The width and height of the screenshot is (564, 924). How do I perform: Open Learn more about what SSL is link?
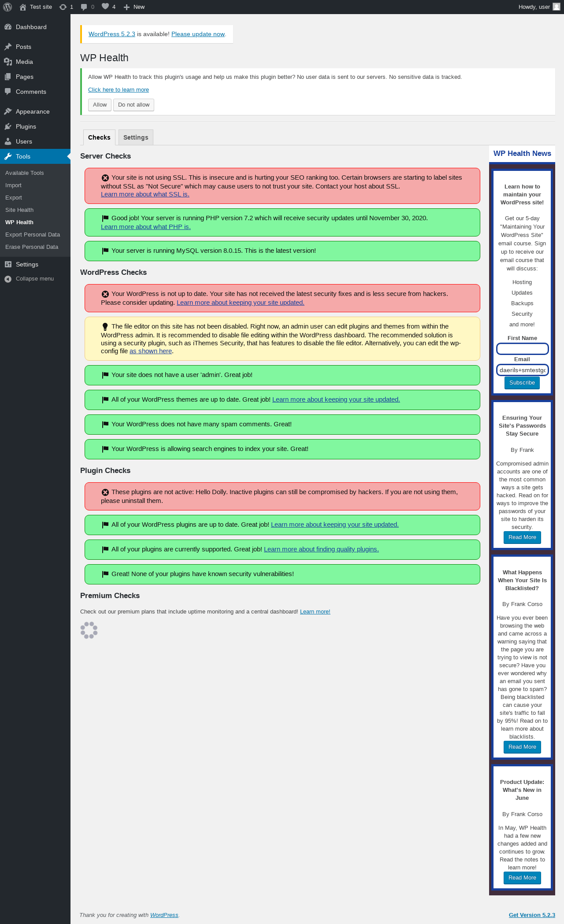[x=145, y=194]
